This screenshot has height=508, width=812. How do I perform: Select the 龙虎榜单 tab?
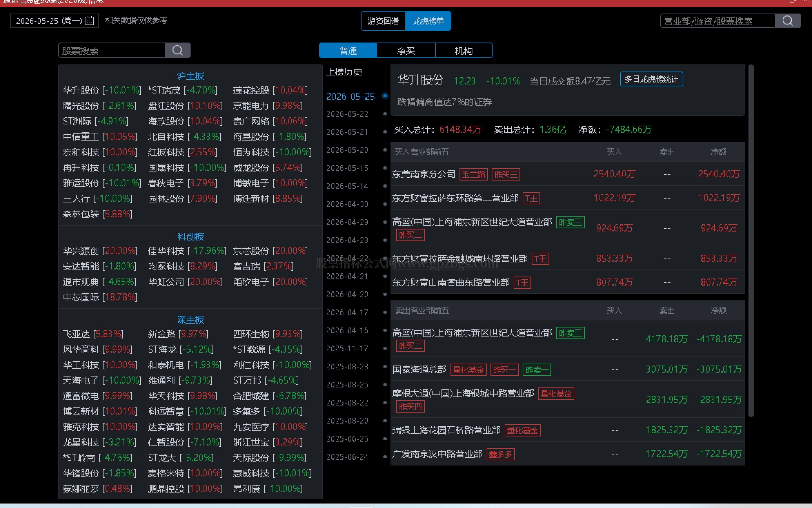[428, 21]
